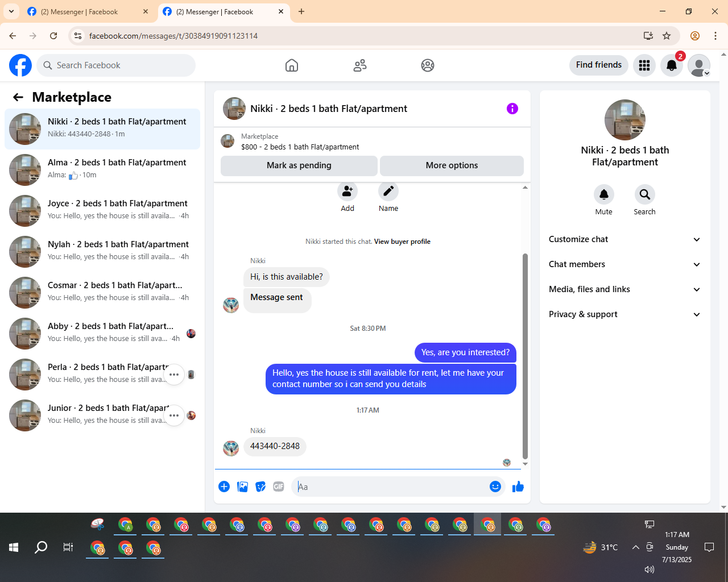Screen dimensions: 728x582
Task: Open the Home icon in top navigation
Action: (292, 65)
